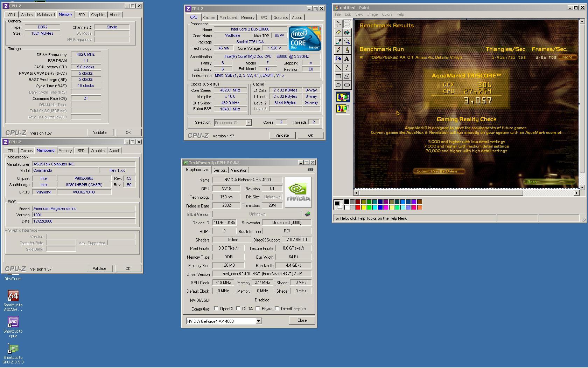Click Validate in the Memory CPU-Z window

(x=100, y=132)
